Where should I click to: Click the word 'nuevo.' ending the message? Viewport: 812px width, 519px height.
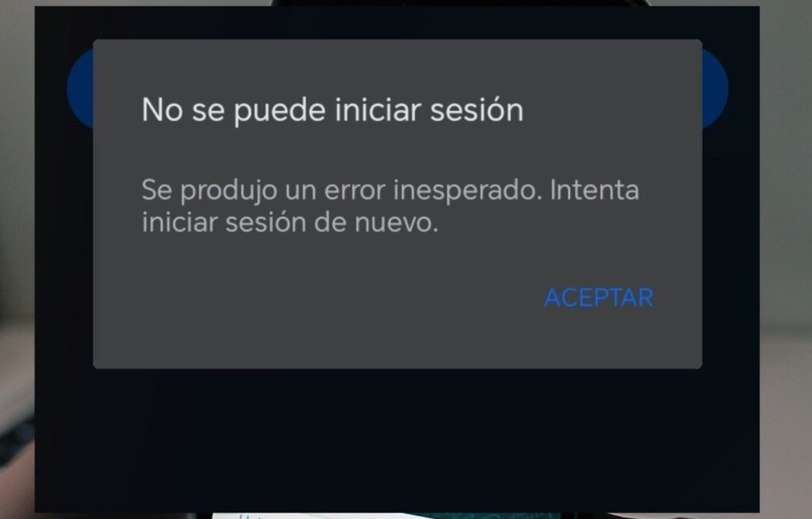tap(396, 223)
